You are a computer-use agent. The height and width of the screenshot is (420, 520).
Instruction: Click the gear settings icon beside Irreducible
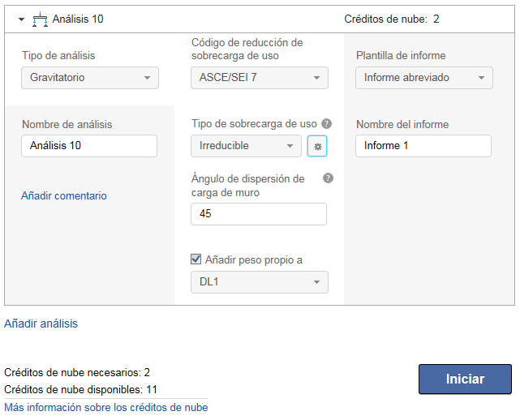(x=317, y=146)
